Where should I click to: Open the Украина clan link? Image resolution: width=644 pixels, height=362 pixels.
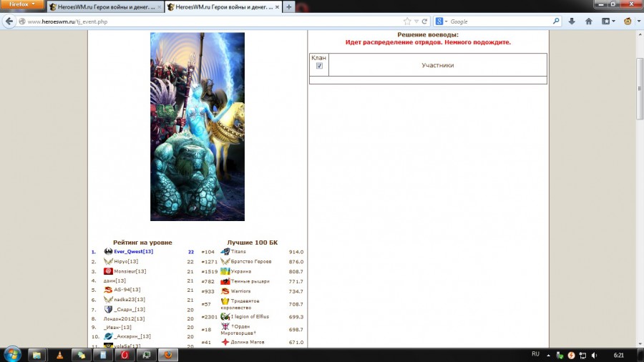click(x=240, y=271)
